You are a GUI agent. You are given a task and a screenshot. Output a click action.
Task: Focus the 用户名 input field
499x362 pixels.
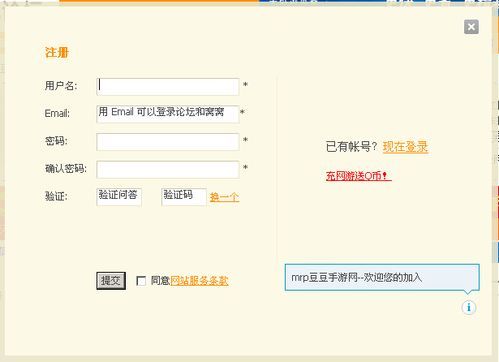pos(168,87)
